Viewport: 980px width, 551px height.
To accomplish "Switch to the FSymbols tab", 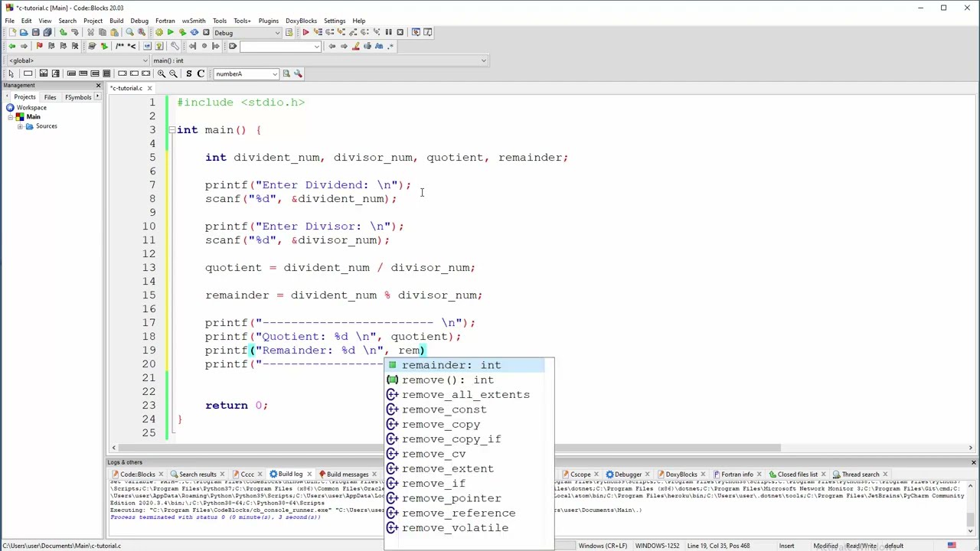I will coord(78,97).
